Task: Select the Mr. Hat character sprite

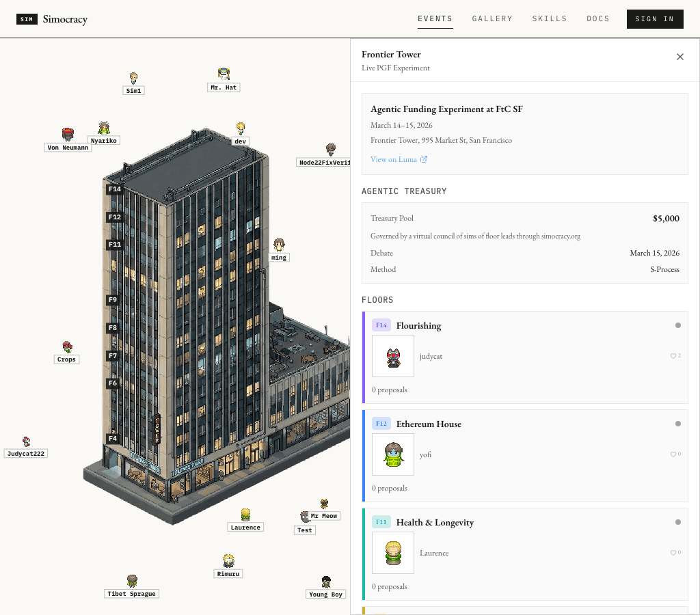Action: pos(224,74)
